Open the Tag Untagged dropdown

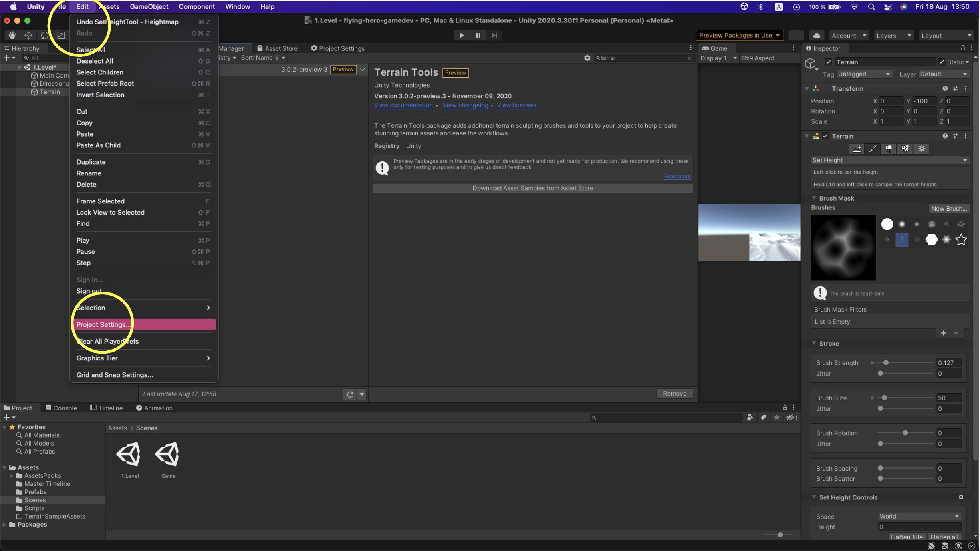click(x=864, y=74)
